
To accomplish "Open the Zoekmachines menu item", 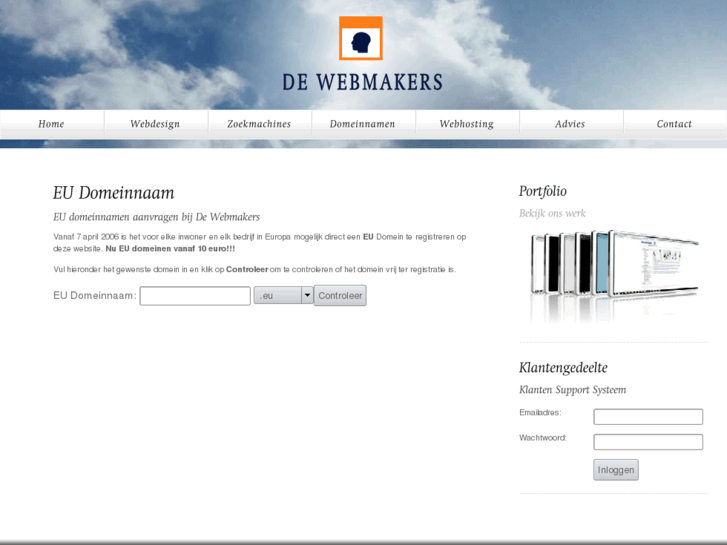I will tap(259, 124).
